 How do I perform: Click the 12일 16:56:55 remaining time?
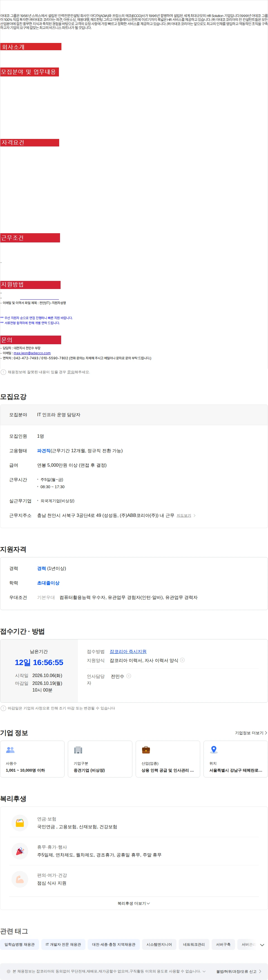click(39, 663)
